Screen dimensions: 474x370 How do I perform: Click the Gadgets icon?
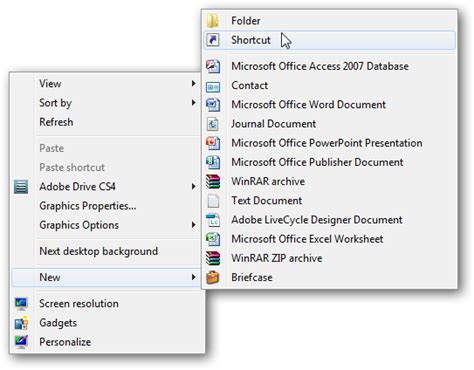pos(21,323)
